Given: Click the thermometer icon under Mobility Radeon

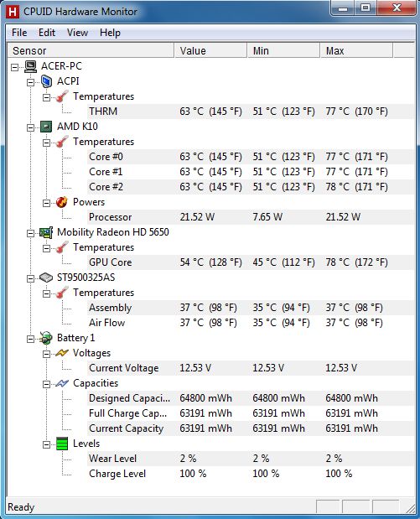Looking at the screenshot, I should [62, 247].
